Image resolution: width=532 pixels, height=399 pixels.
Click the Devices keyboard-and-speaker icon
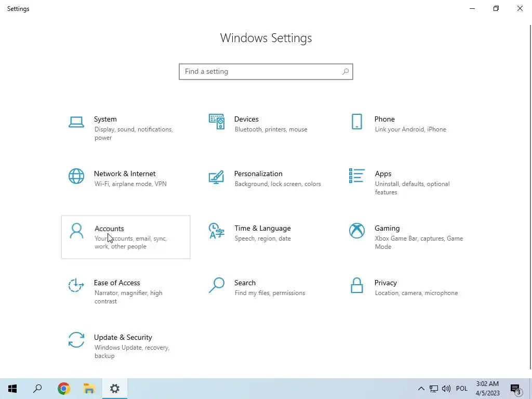click(217, 122)
